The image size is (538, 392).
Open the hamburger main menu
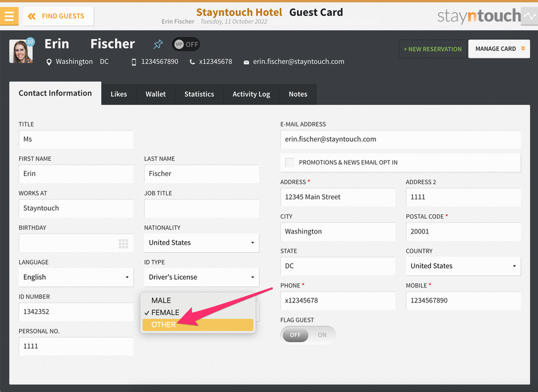click(9, 16)
